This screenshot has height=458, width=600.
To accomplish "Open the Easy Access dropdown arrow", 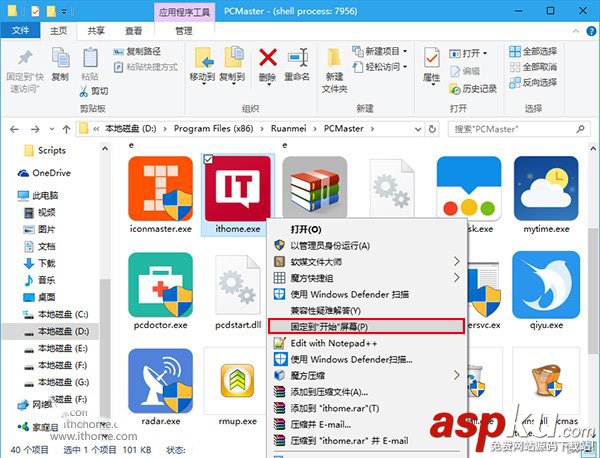I will tap(405, 67).
